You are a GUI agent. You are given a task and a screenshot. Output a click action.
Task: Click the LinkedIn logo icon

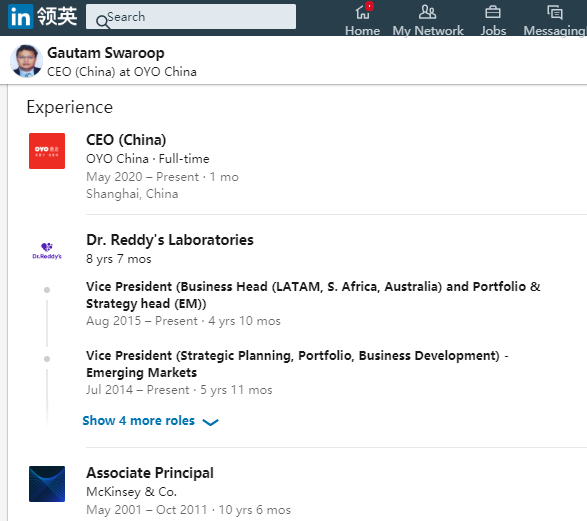[20, 16]
